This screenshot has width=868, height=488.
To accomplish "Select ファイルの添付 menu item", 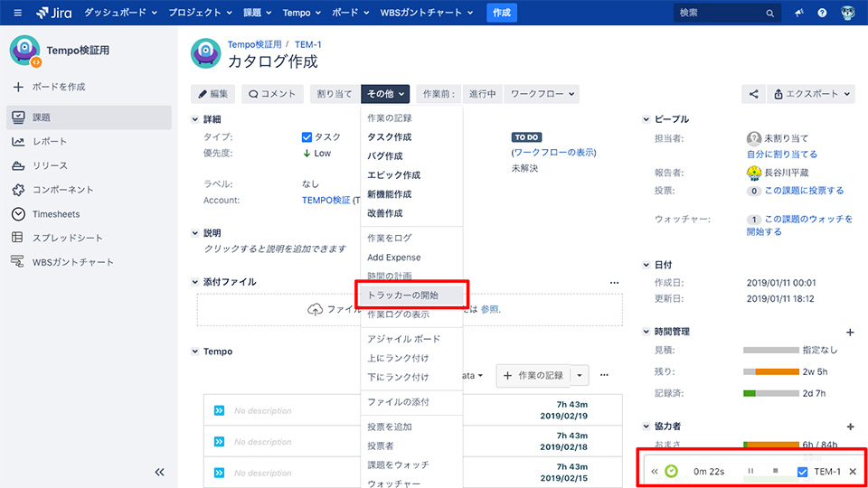I will 411,402.
